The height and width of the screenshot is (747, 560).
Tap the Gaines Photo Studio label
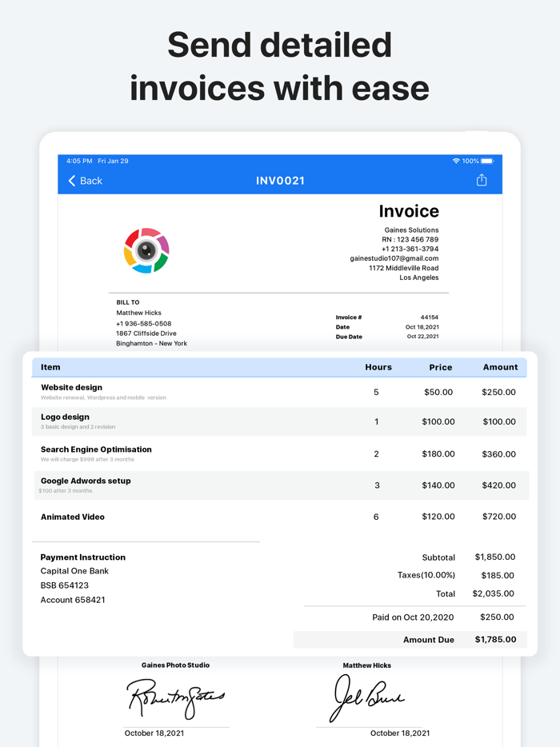pos(175,665)
